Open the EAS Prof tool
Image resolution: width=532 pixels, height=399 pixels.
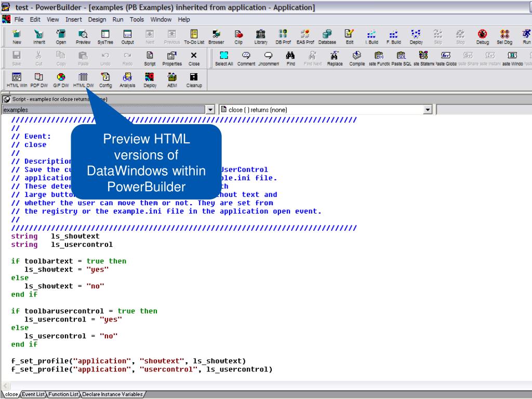pyautogui.click(x=305, y=37)
